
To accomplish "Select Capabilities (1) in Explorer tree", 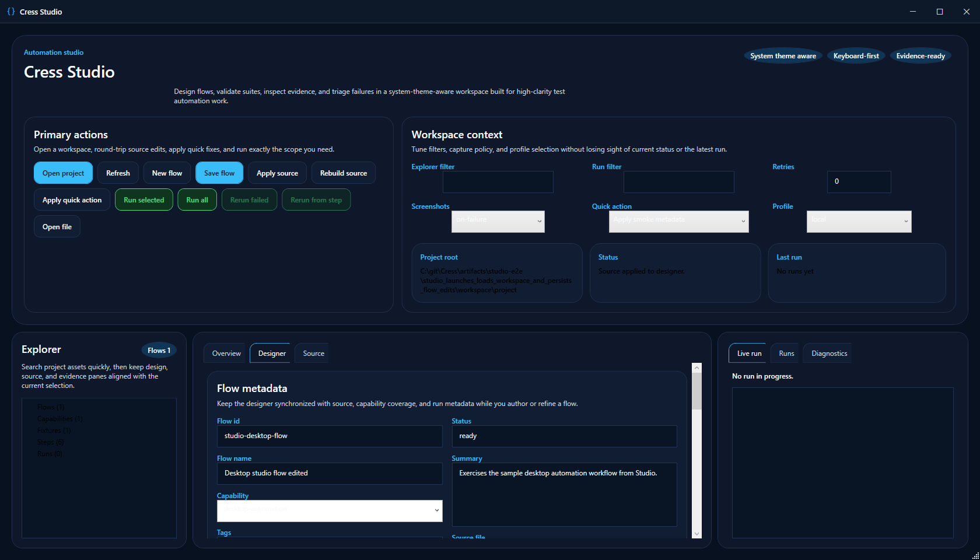I will [x=60, y=419].
